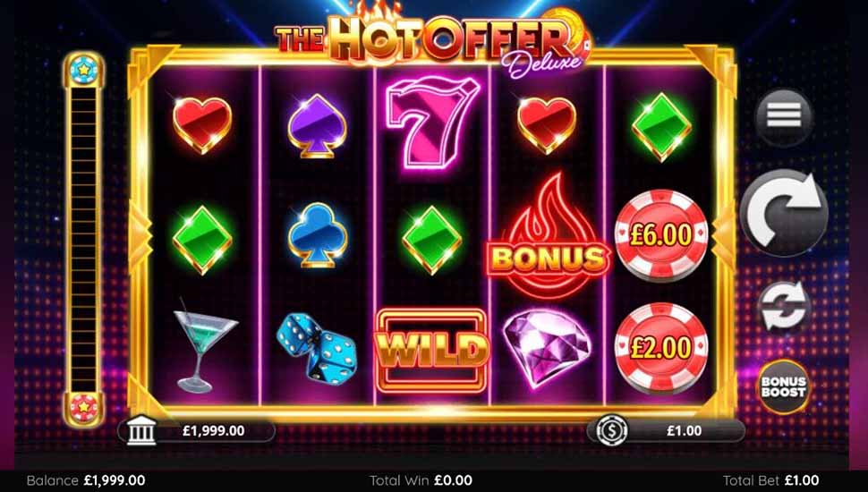Click the bank building balance icon
The height and width of the screenshot is (492, 868).
tap(141, 430)
